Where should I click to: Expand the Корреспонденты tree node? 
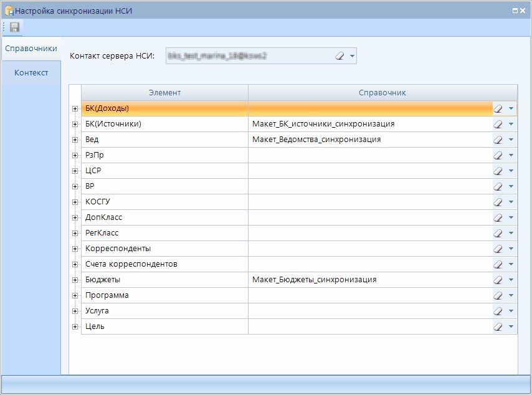point(75,249)
